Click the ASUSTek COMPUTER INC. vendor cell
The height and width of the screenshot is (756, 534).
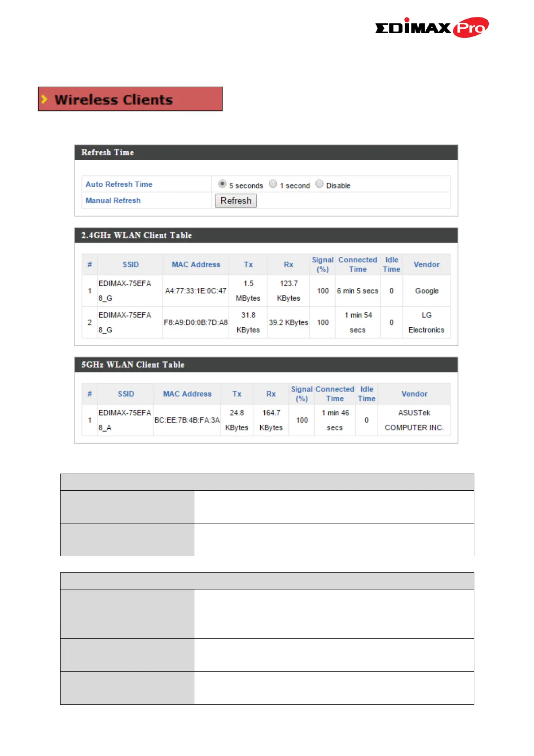(x=414, y=420)
